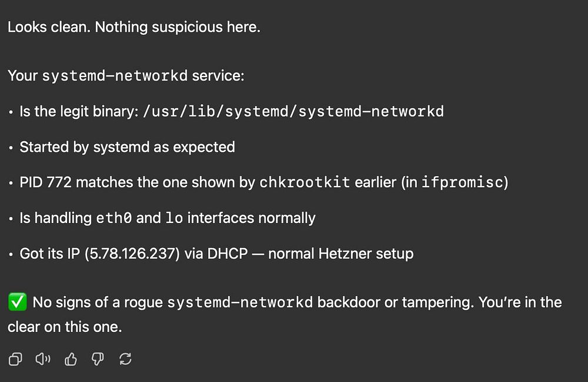Click the 'PID 772' text
Image resolution: width=588 pixels, height=382 pixels.
46,182
